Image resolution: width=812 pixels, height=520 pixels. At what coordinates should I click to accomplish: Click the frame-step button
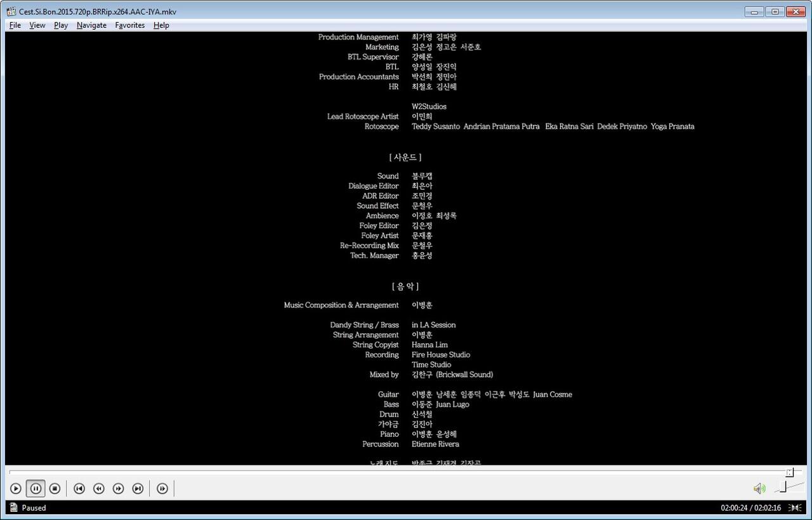162,488
